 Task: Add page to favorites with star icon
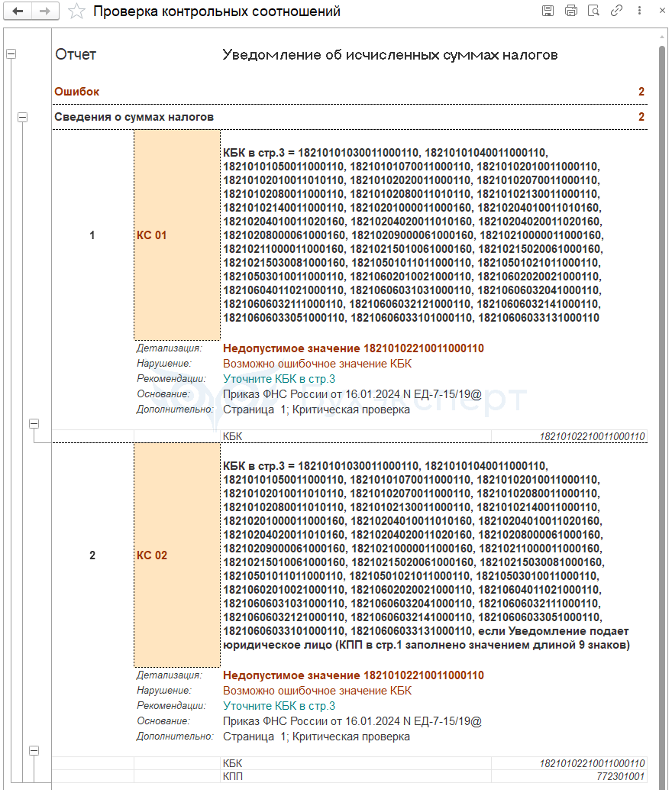coord(76,11)
